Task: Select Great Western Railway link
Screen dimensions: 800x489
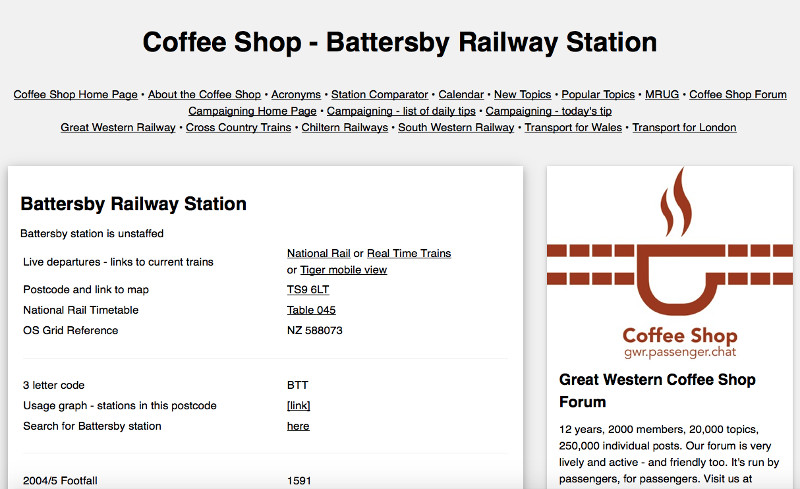Action: point(117,128)
